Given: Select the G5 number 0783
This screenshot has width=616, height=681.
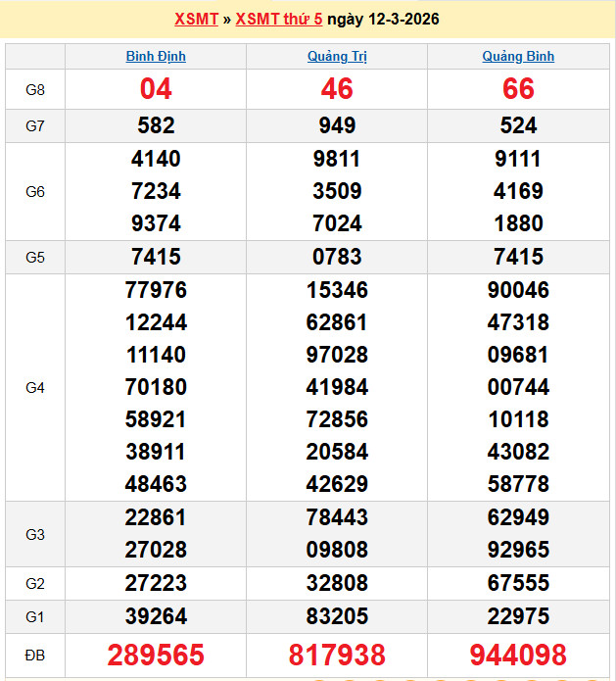Looking at the screenshot, I should coord(336,258).
